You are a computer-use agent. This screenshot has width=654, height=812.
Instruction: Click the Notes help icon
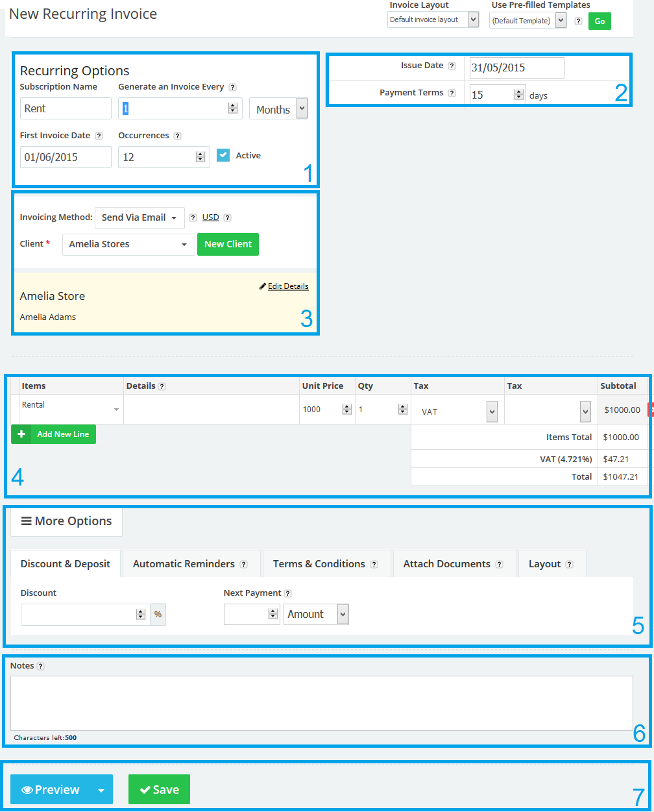tap(40, 666)
